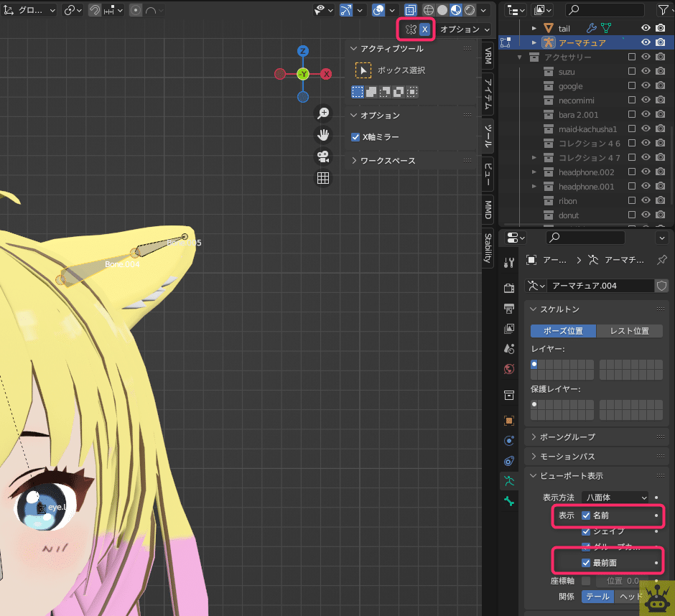675x616 pixels.
Task: Open the オプション dropdown in header
Action: [465, 29]
